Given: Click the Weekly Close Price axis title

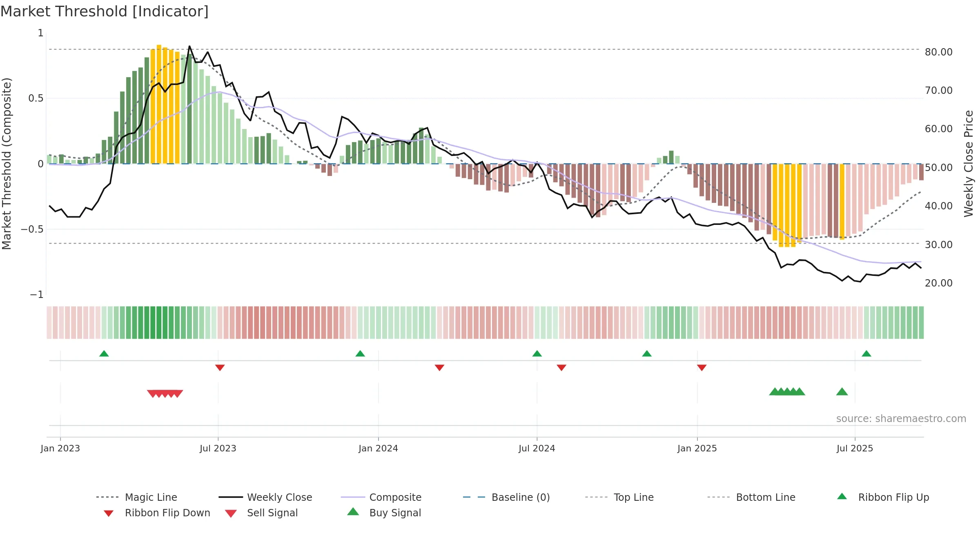Looking at the screenshot, I should (x=969, y=164).
